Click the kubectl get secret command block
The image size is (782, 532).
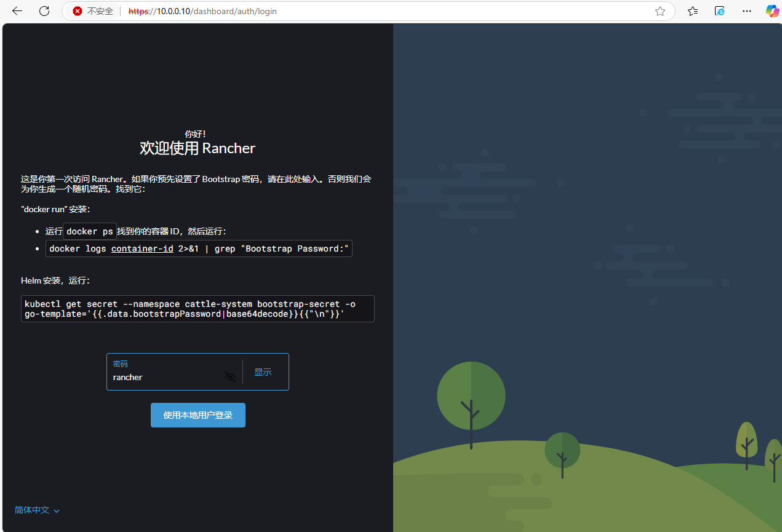[x=197, y=309]
